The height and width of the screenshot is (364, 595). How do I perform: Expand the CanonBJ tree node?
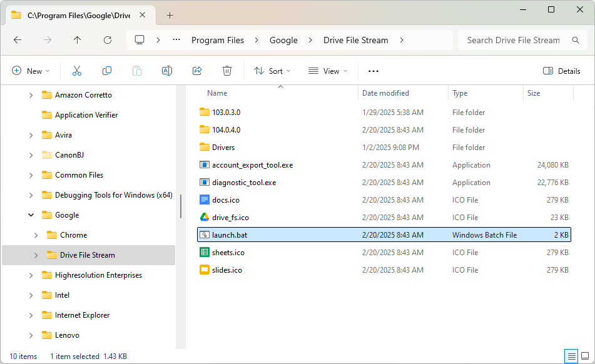pos(31,155)
